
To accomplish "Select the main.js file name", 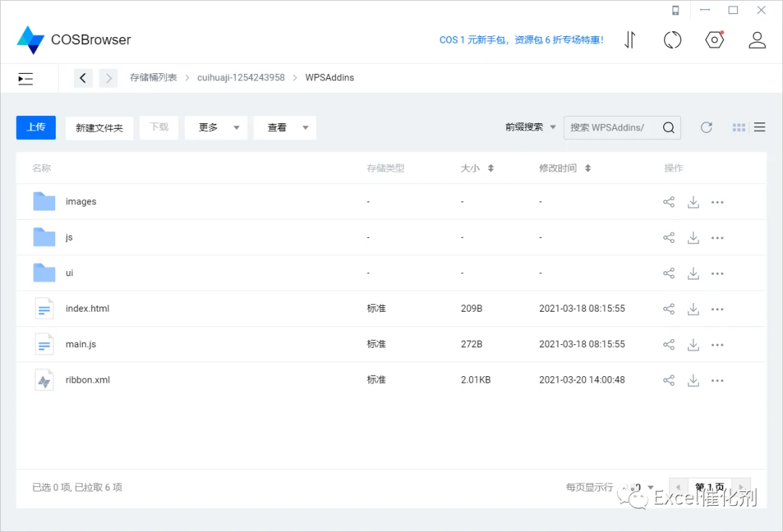I will [81, 344].
